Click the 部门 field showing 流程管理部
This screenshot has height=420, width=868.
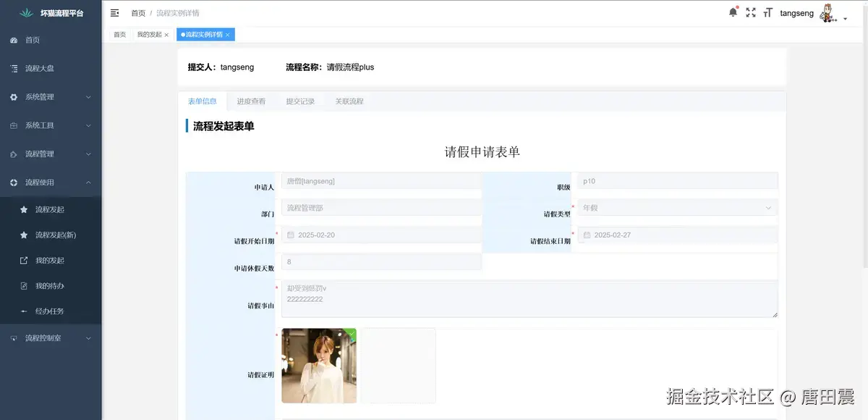[x=381, y=208]
